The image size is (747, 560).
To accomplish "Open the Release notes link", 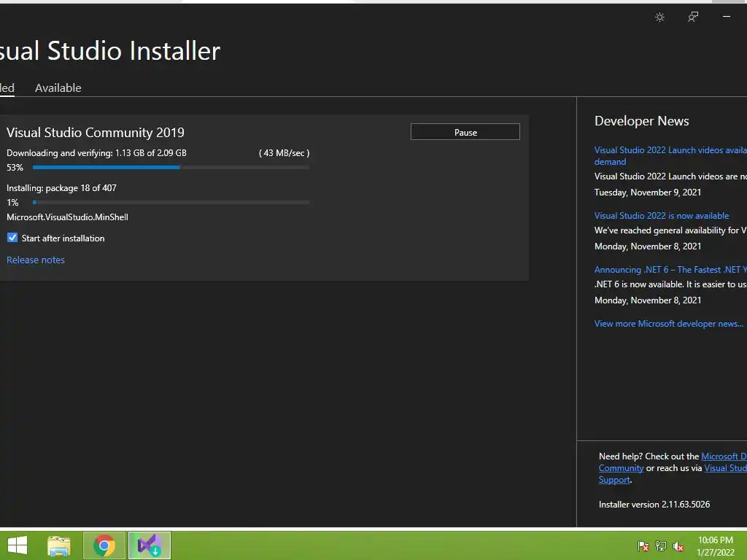I will [36, 260].
